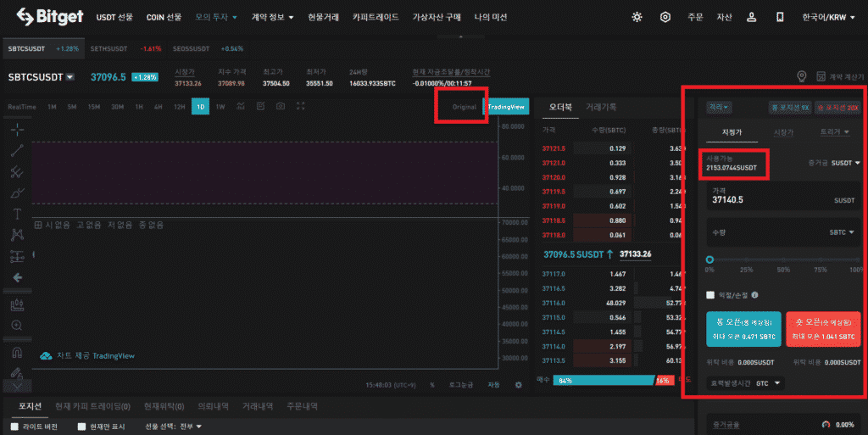The height and width of the screenshot is (435, 868).
Task: Toggle 자동 auto scale
Action: (x=493, y=385)
